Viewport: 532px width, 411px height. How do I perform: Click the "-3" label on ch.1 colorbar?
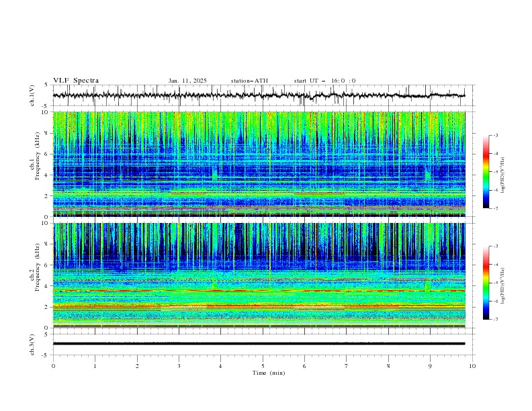coord(495,135)
